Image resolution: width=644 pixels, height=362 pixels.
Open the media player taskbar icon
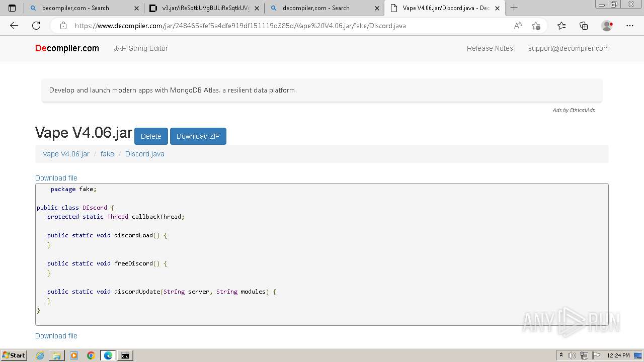74,355
